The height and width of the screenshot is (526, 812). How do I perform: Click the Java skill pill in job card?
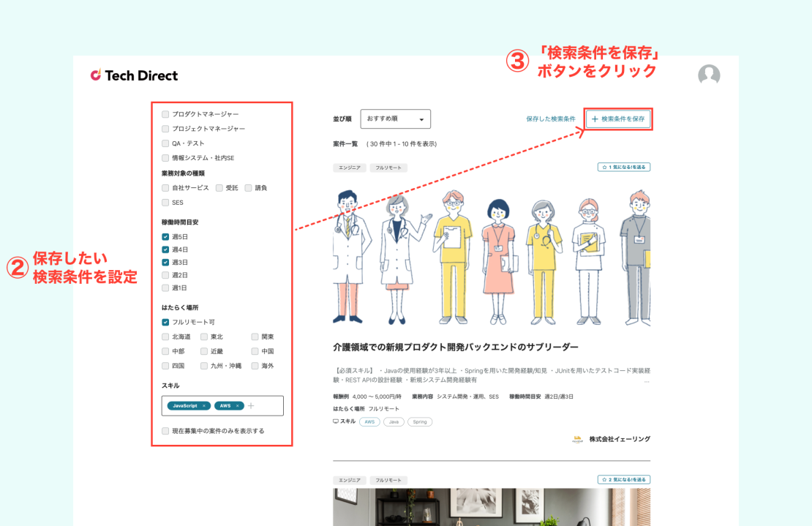coord(394,422)
